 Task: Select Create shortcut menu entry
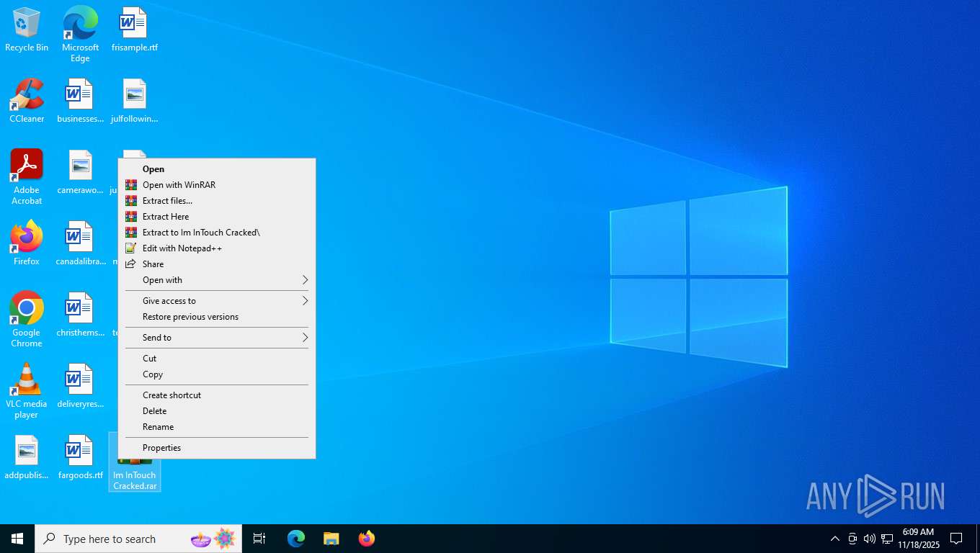pos(217,395)
